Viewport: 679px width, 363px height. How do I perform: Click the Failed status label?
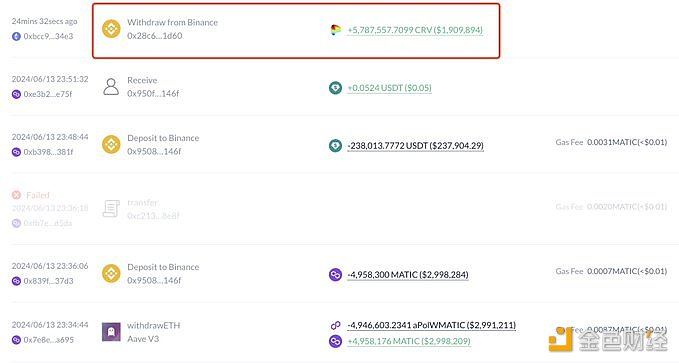point(38,195)
